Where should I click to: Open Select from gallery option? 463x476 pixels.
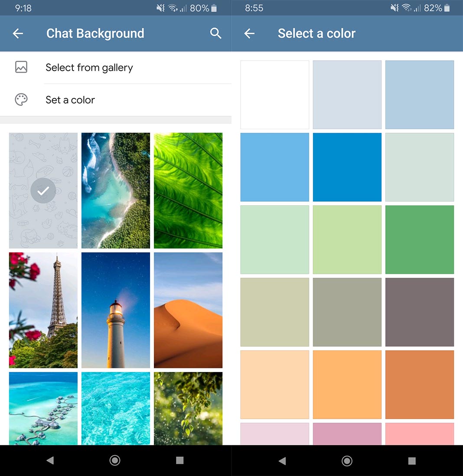pyautogui.click(x=89, y=68)
